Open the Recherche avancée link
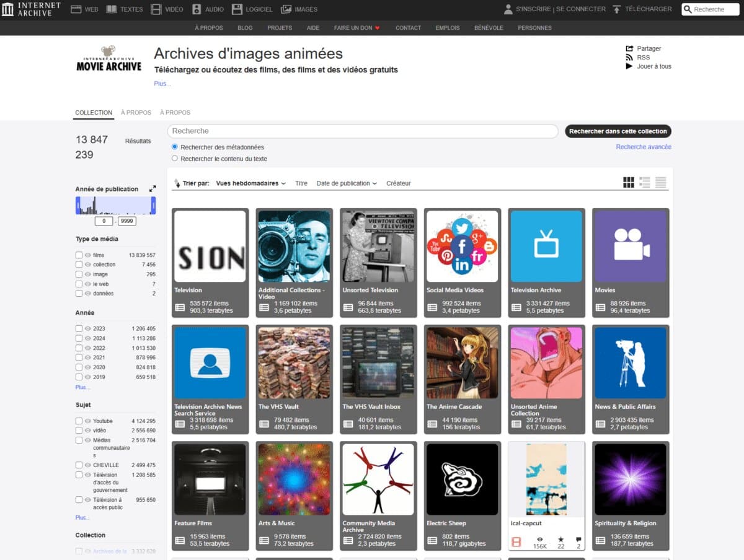This screenshot has width=744, height=560. click(644, 147)
